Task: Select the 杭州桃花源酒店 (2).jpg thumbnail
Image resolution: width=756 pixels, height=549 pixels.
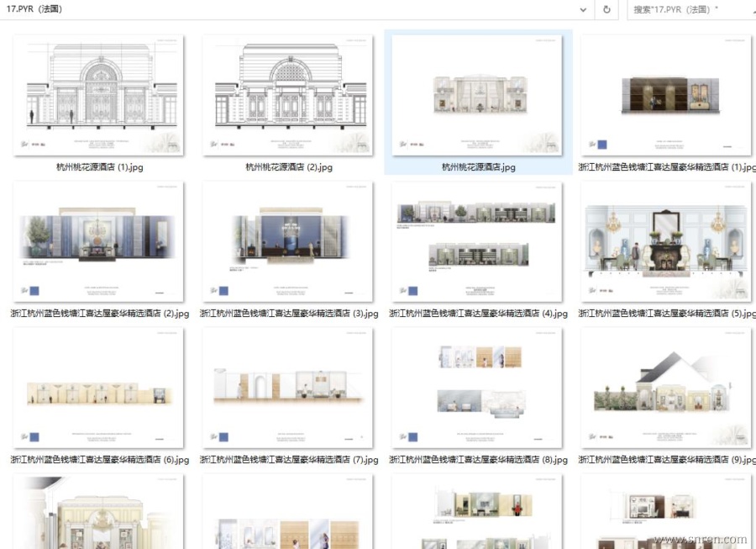Action: tap(288, 95)
